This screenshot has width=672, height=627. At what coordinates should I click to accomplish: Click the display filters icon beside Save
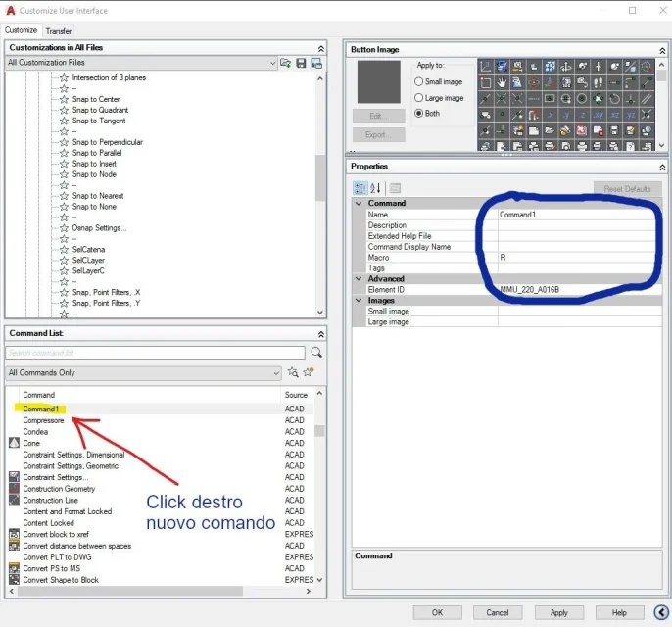[316, 63]
